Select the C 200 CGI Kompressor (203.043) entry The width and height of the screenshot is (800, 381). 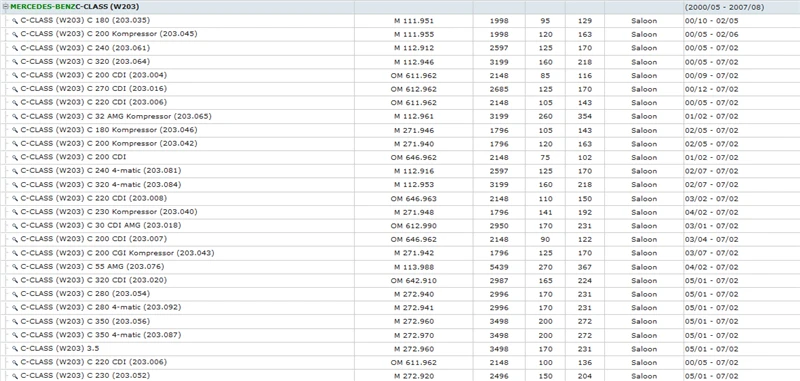point(117,253)
